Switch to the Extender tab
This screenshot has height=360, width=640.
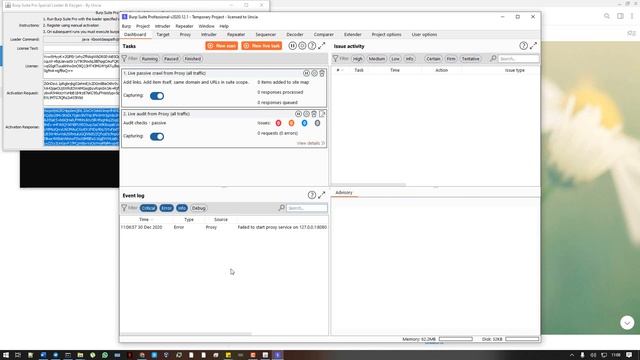tap(353, 35)
